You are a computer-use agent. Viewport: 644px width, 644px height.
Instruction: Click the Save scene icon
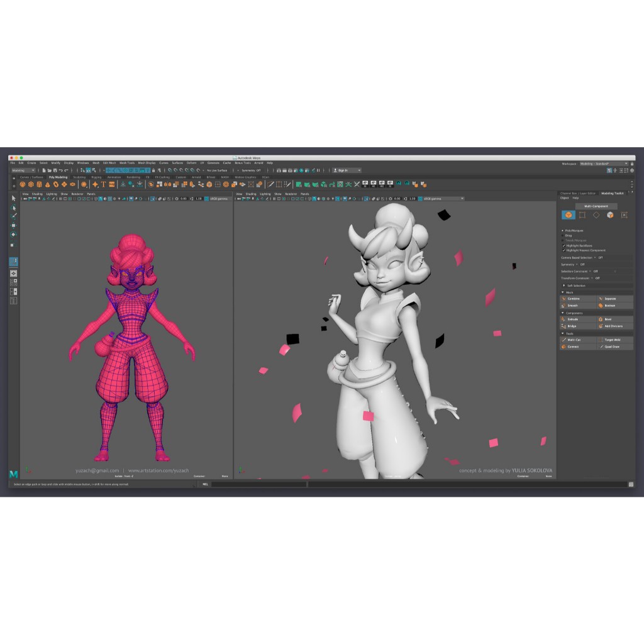point(55,170)
